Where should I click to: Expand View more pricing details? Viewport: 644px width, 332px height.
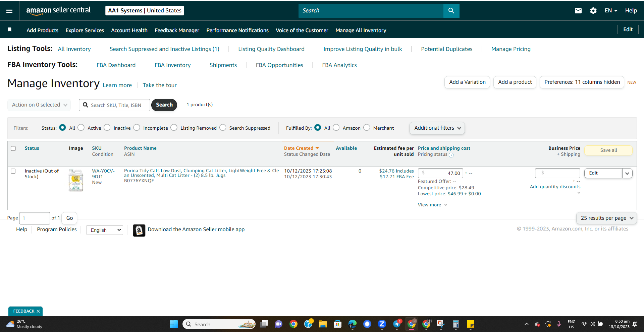coord(432,205)
